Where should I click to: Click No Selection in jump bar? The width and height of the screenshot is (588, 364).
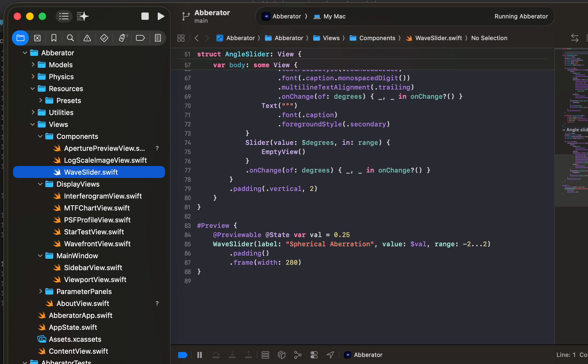489,38
